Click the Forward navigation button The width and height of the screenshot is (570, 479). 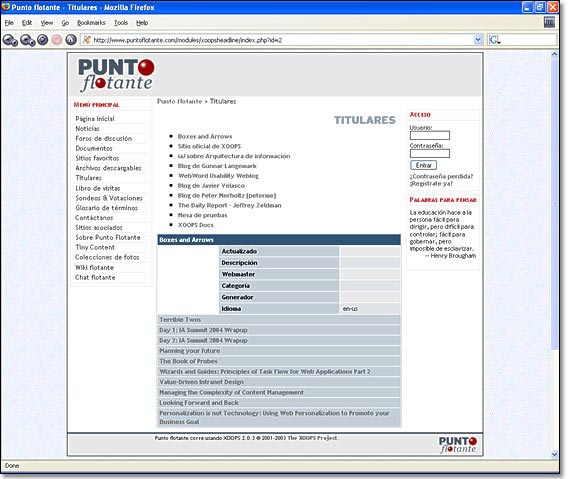(x=27, y=40)
